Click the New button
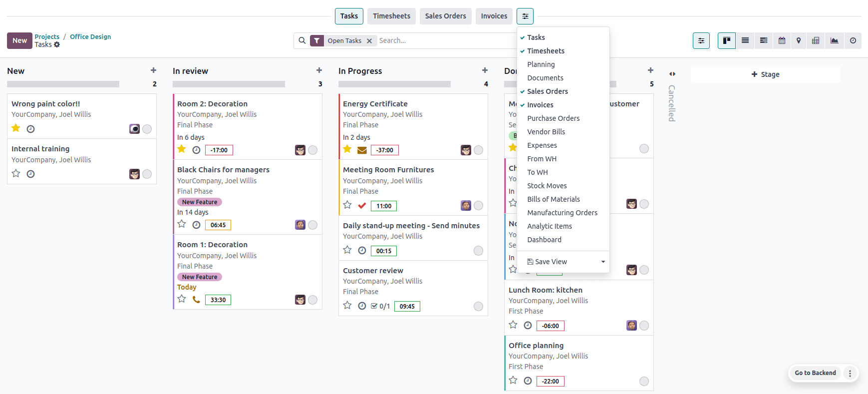Image resolution: width=868 pixels, height=394 pixels. point(19,40)
